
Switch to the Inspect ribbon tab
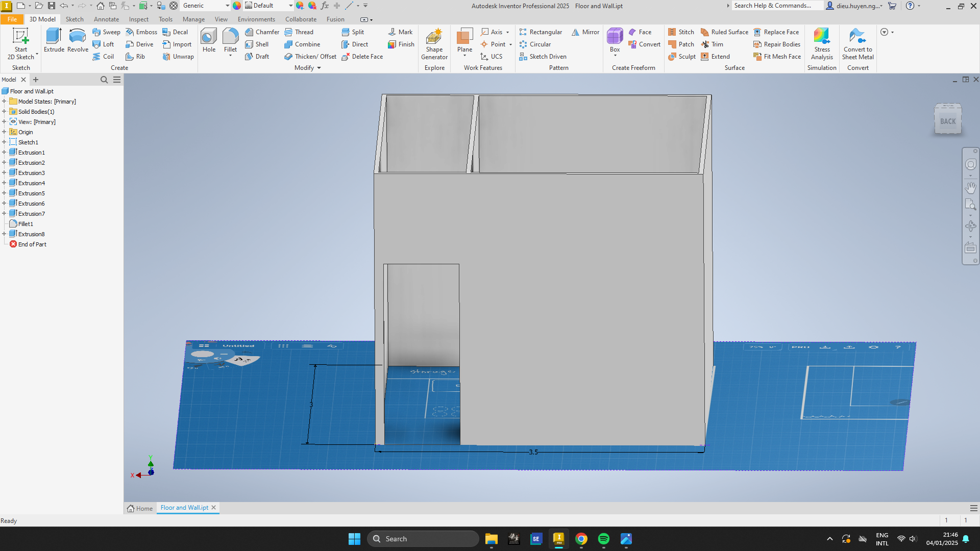click(139, 19)
